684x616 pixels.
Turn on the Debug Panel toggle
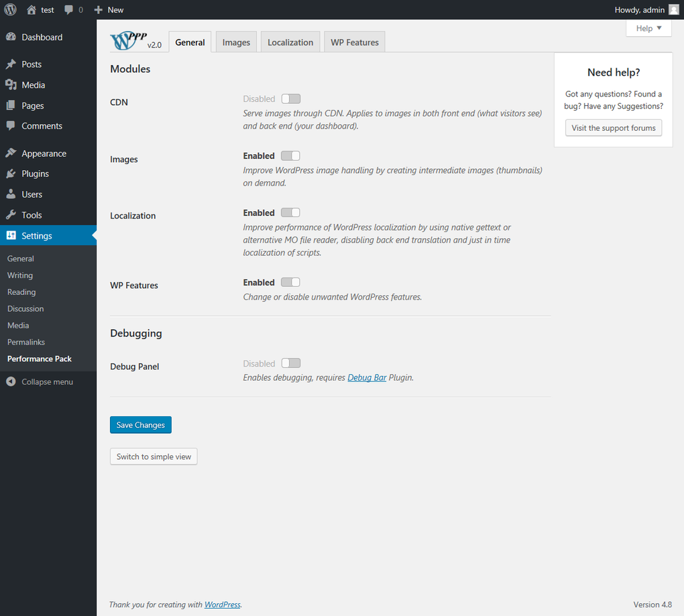290,363
